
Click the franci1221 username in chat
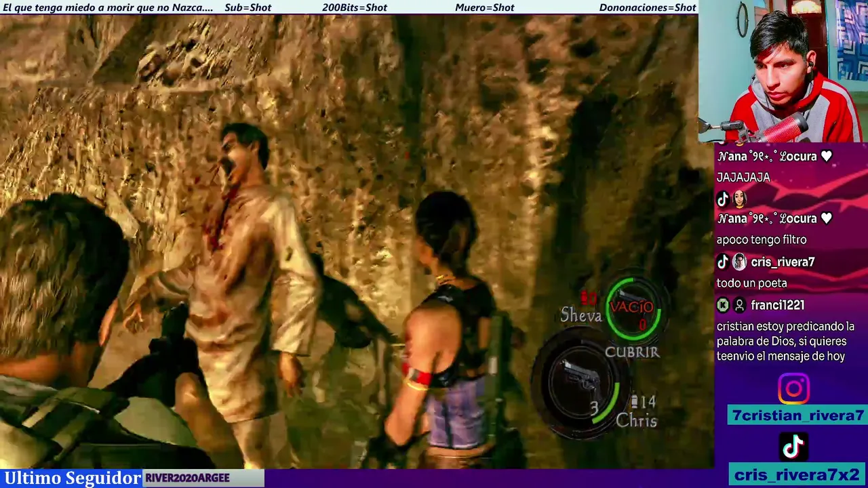click(777, 306)
